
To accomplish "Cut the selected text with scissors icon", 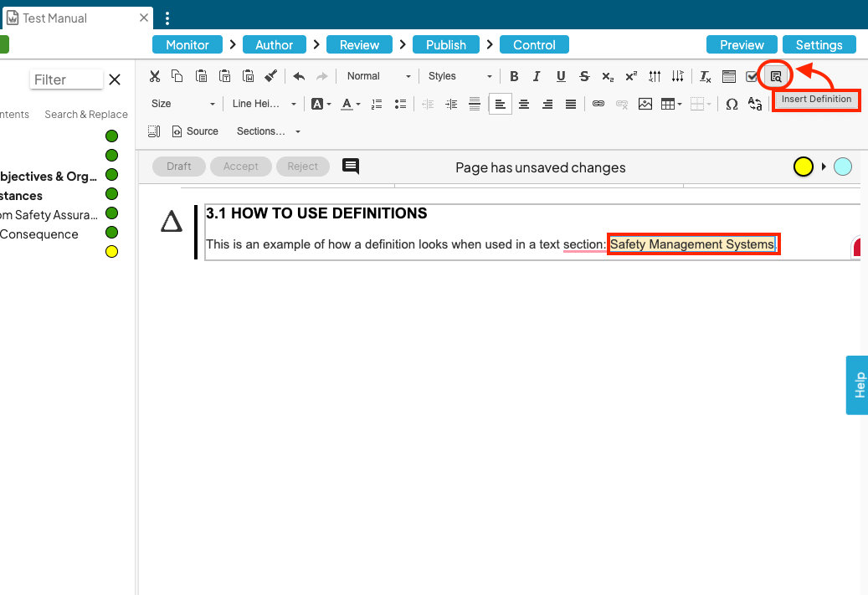I will [155, 76].
